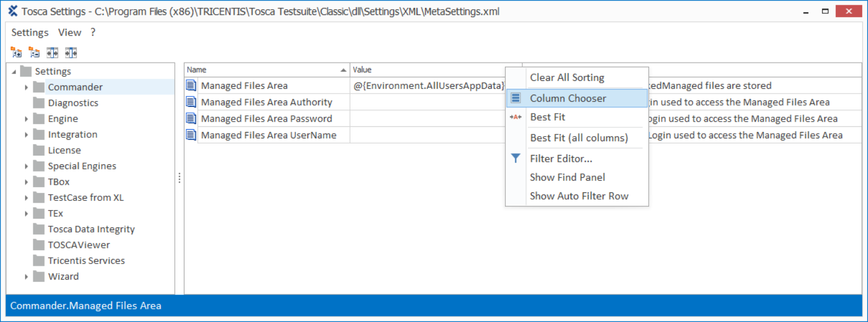This screenshot has width=868, height=322.
Task: Open the View menu
Action: [70, 33]
